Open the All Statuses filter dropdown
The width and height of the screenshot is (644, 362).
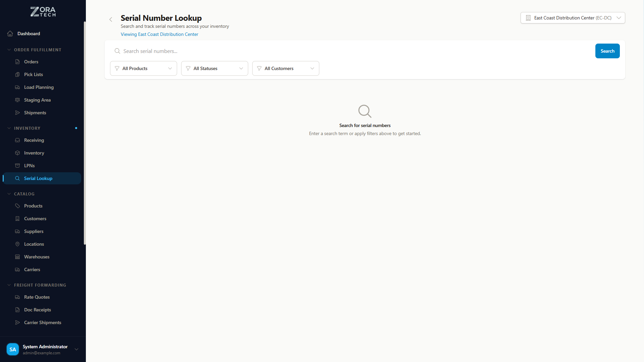215,68
